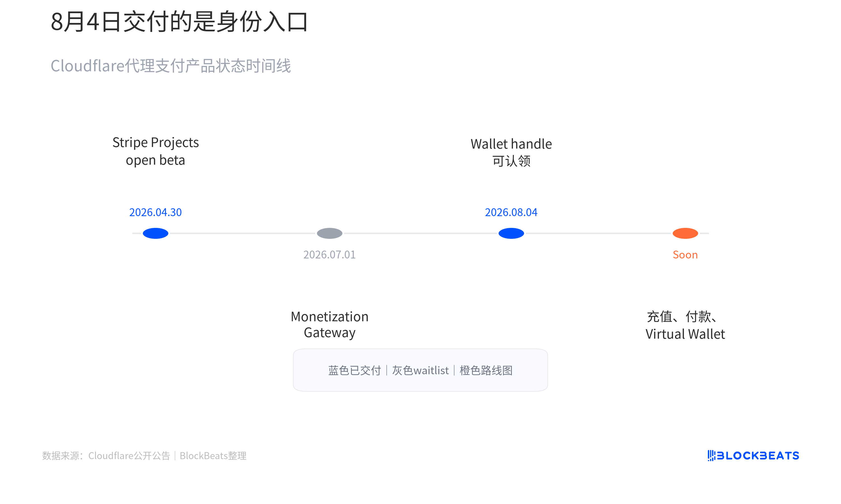This screenshot has width=841, height=504.
Task: Click the 2026.08.04 date text
Action: [511, 212]
